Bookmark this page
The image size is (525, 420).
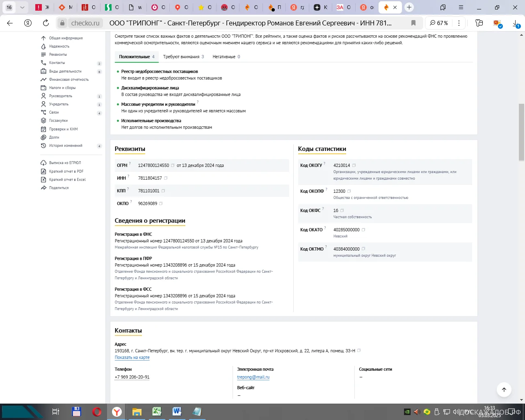pos(413,23)
